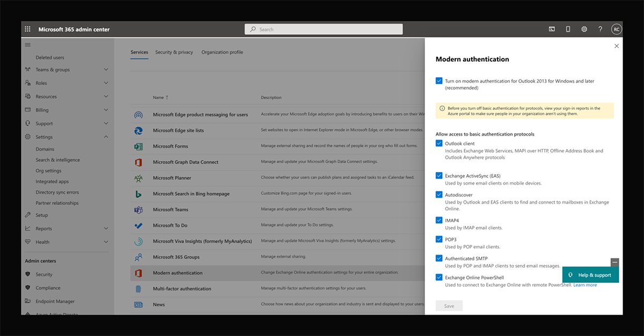Image resolution: width=644 pixels, height=336 pixels.
Task: Open the app launcher waffle menu
Action: tap(27, 29)
